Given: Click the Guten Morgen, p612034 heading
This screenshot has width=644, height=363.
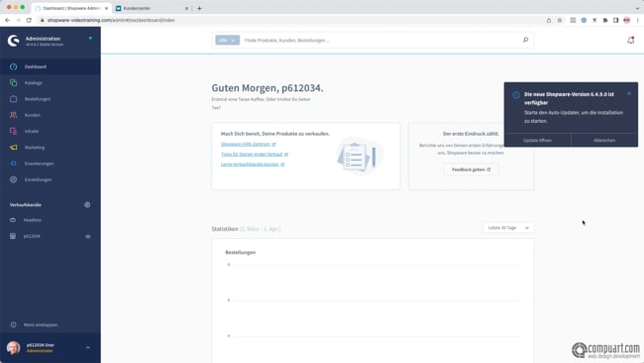Looking at the screenshot, I should (268, 88).
